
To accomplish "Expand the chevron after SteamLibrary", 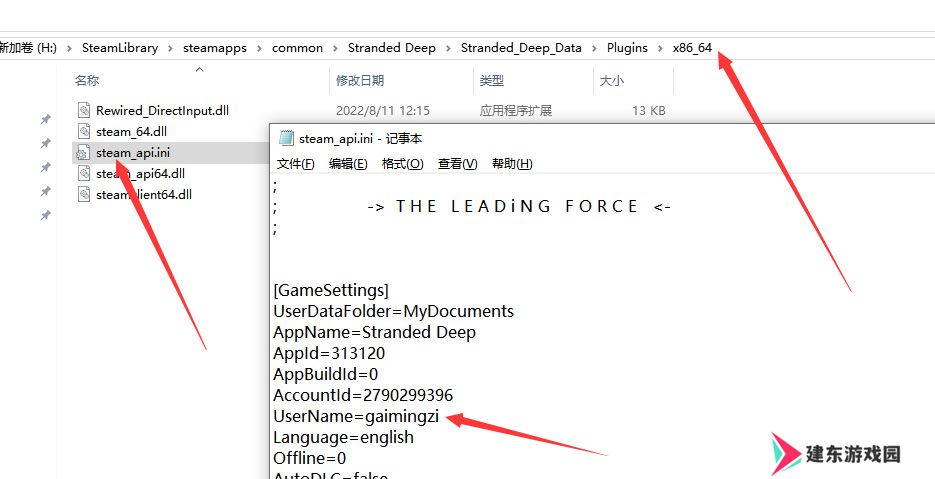I will click(171, 48).
